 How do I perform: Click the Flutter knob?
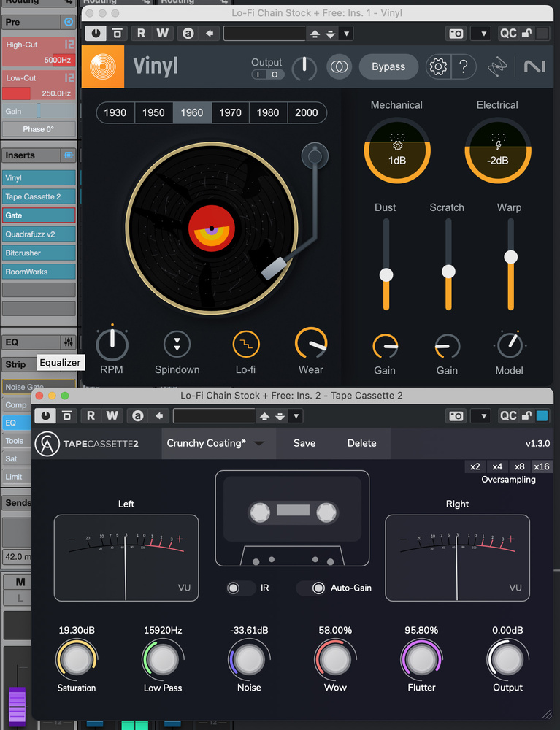coord(421,659)
